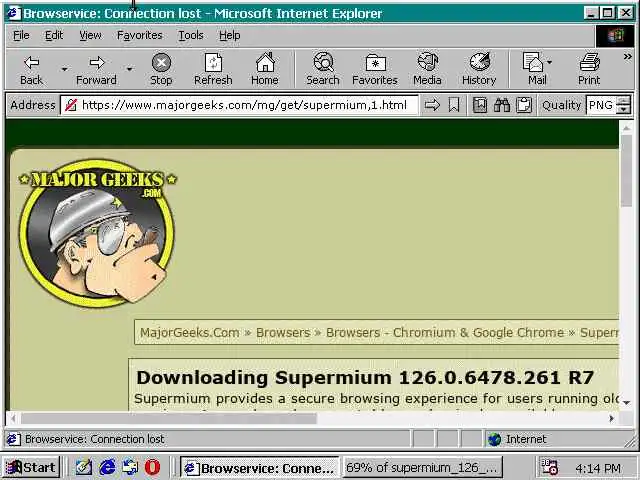
Task: Go back with the Back arrow
Action: [31, 69]
